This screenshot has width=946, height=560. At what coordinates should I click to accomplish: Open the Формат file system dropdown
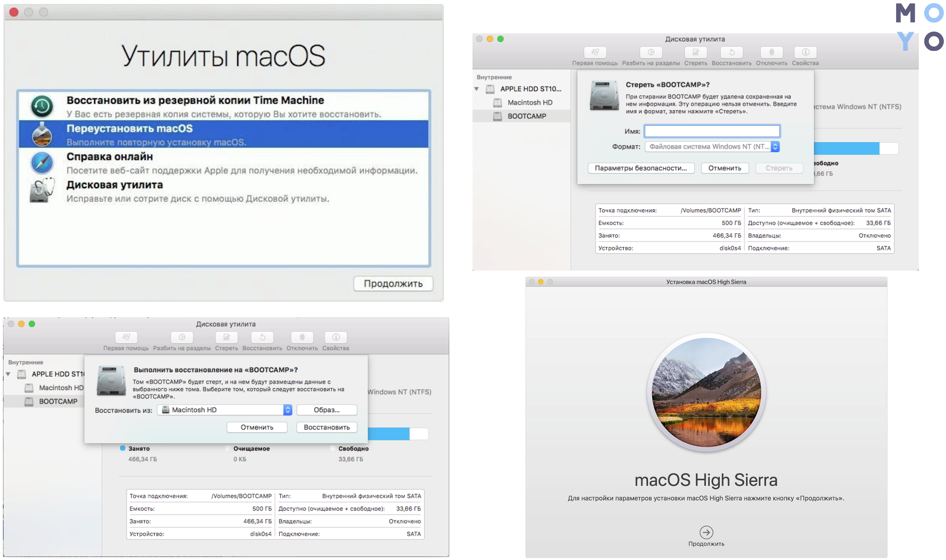pyautogui.click(x=712, y=147)
